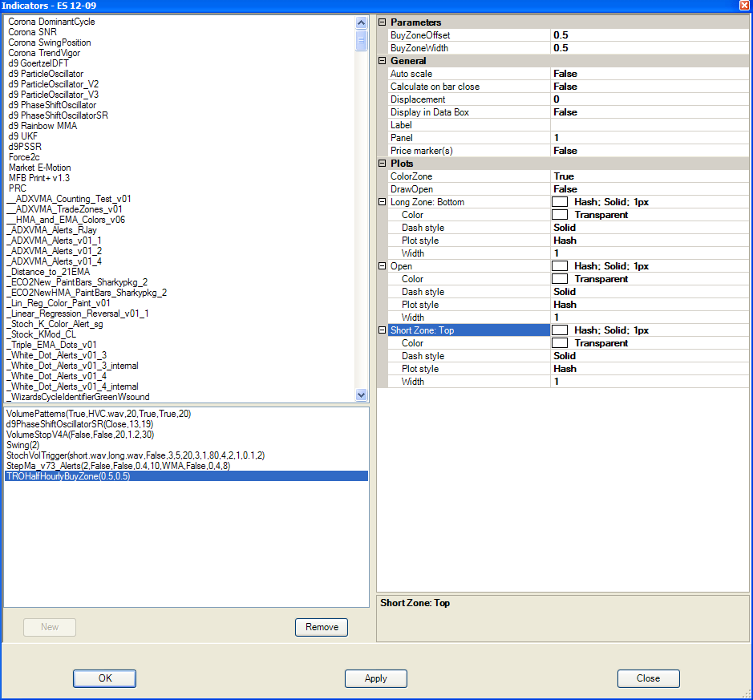The width and height of the screenshot is (753, 700).
Task: Change Display in Data Box value
Action: 650,112
